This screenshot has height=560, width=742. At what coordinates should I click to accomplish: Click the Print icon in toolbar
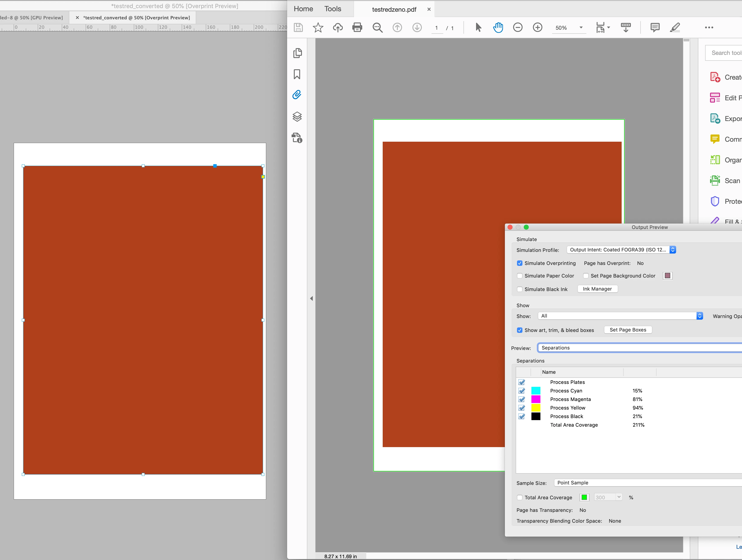(357, 27)
